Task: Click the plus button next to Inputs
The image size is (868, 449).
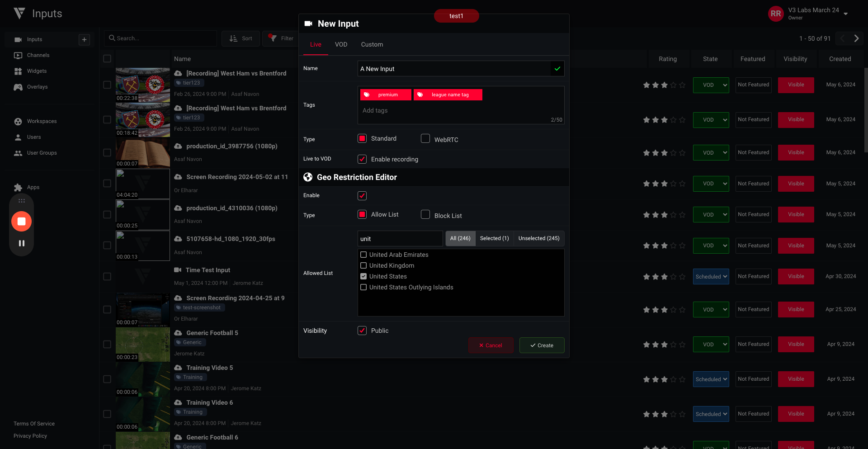Action: 84,40
